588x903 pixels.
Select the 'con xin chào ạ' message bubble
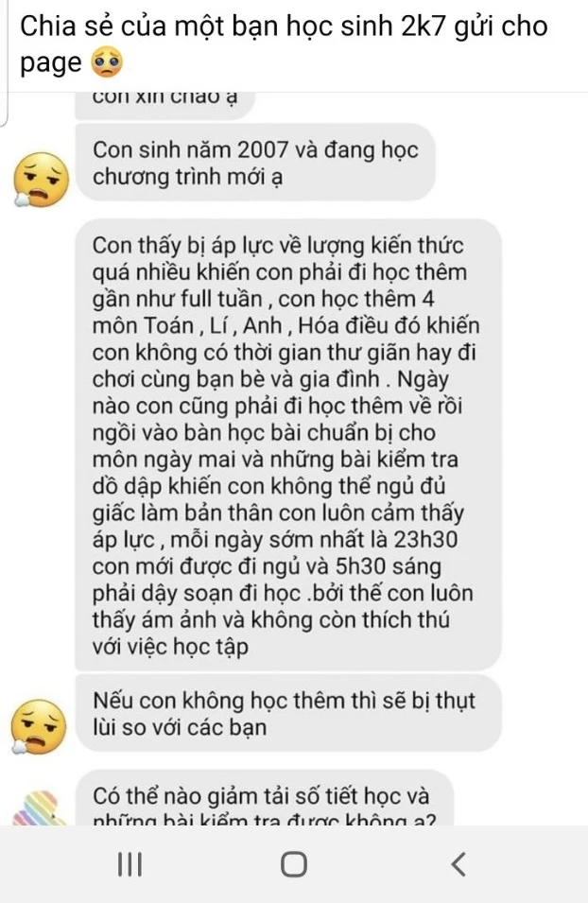pyautogui.click(x=164, y=105)
